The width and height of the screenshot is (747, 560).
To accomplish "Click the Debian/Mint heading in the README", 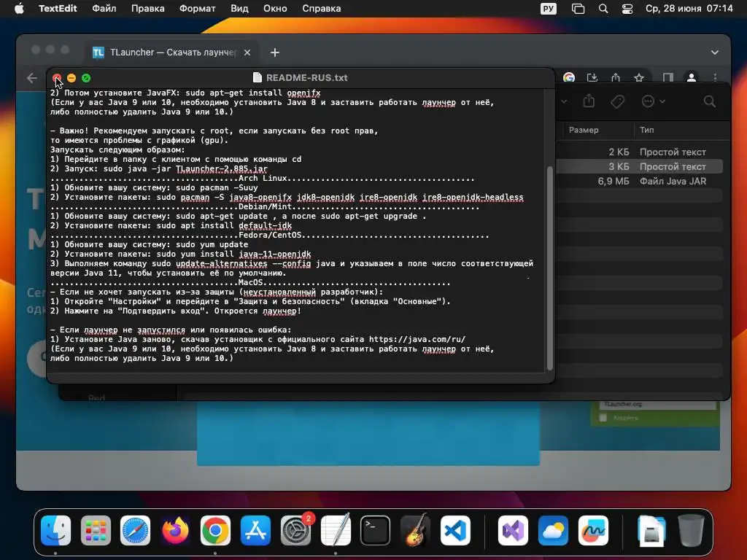I will pos(266,206).
